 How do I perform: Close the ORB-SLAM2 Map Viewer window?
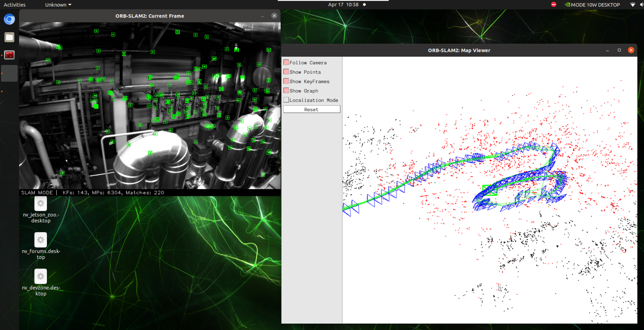631,50
